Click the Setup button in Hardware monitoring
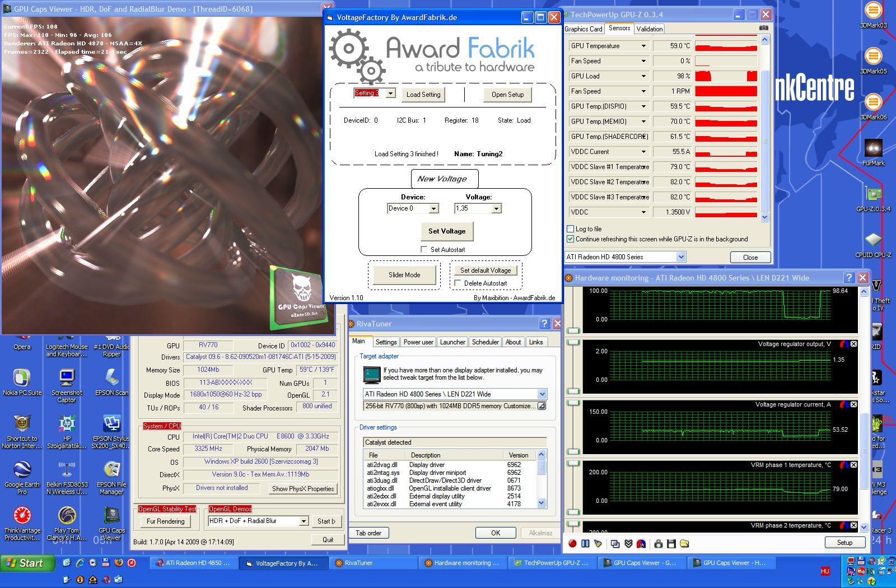This screenshot has height=588, width=896. [x=844, y=543]
